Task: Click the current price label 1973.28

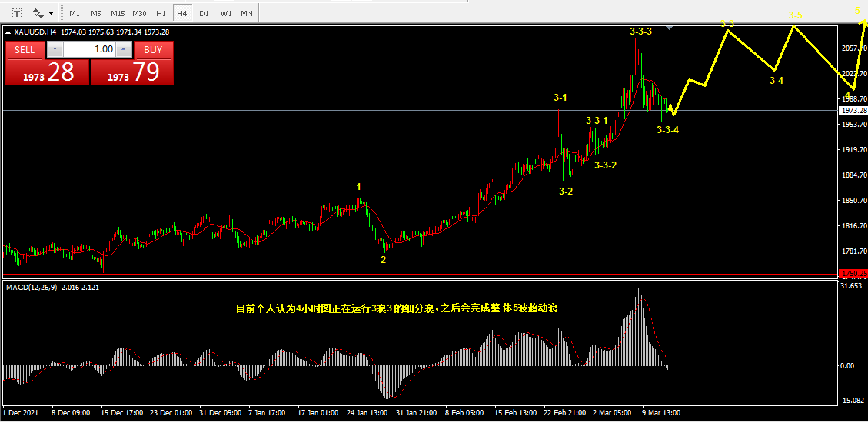Action: [853, 111]
